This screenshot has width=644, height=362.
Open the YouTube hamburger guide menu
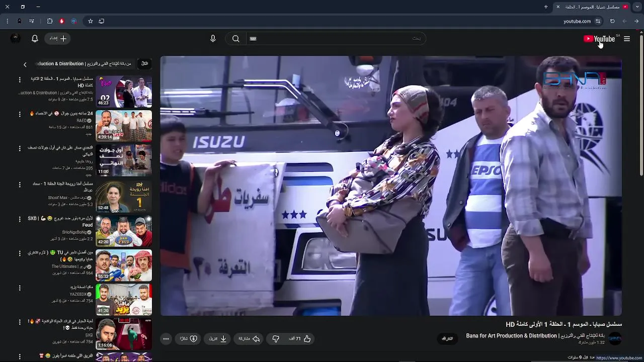click(x=627, y=39)
